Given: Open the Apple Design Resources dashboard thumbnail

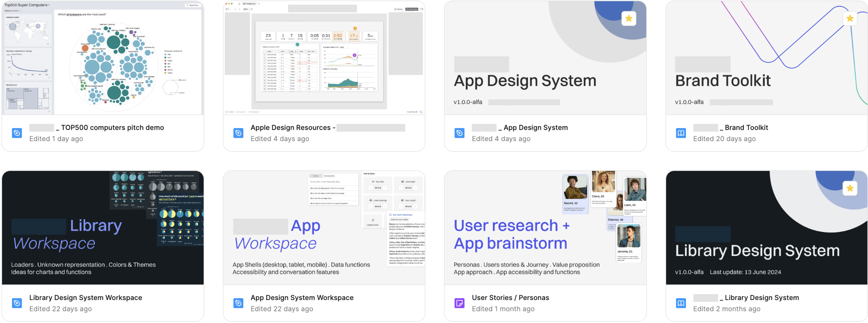Looking at the screenshot, I should [x=324, y=58].
